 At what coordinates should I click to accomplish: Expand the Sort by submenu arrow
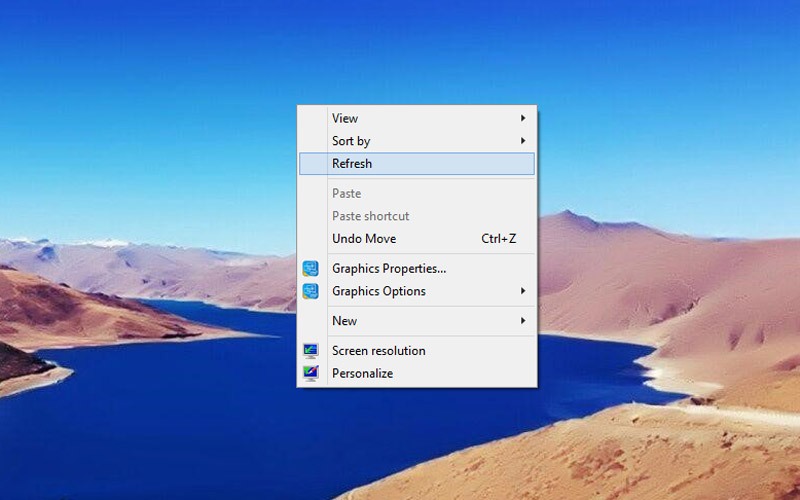pyautogui.click(x=523, y=140)
